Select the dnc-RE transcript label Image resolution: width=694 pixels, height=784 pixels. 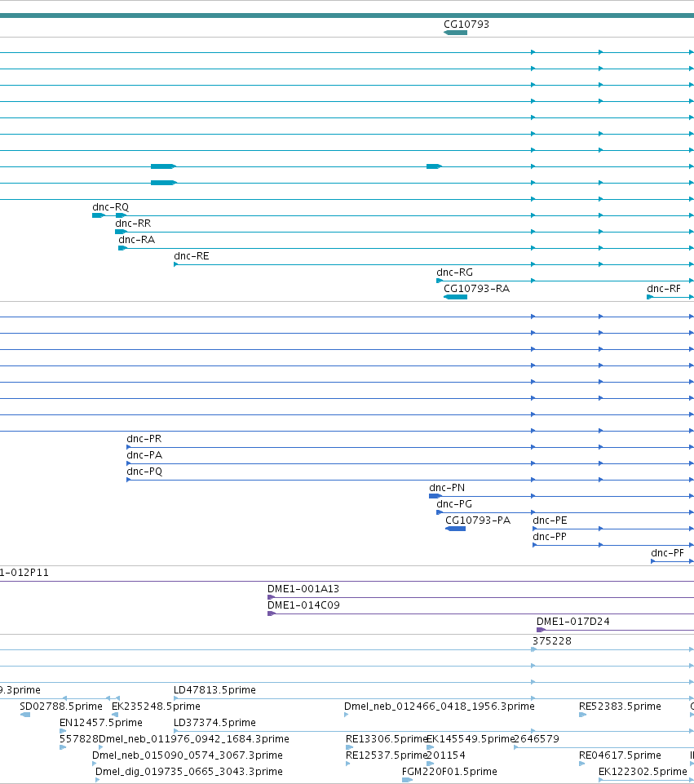(x=192, y=256)
